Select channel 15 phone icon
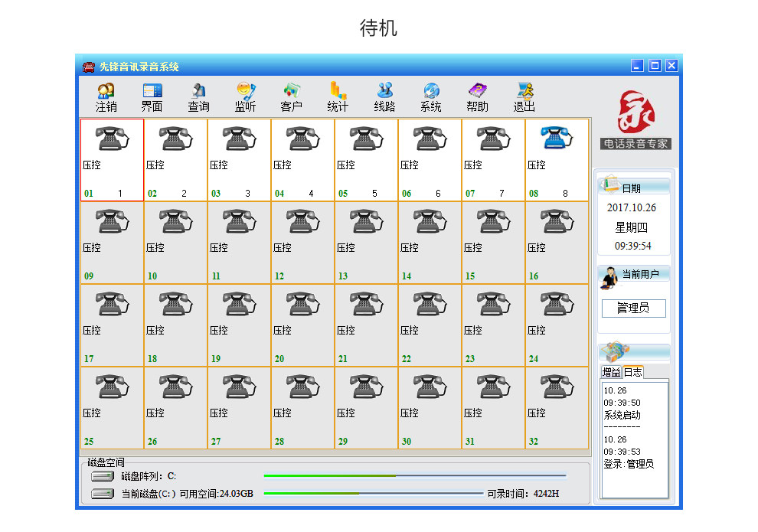Viewport: 758px width, 532px height. coord(494,221)
